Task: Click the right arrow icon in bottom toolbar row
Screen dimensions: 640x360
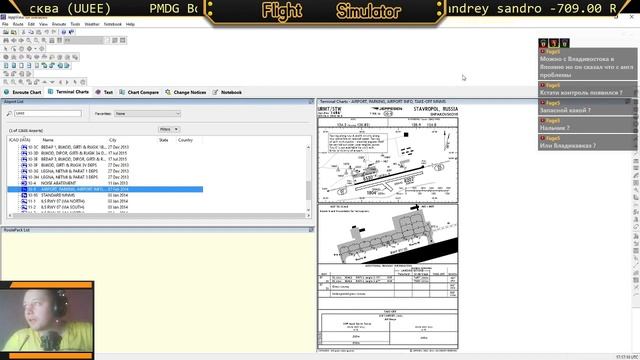Action: [67, 82]
